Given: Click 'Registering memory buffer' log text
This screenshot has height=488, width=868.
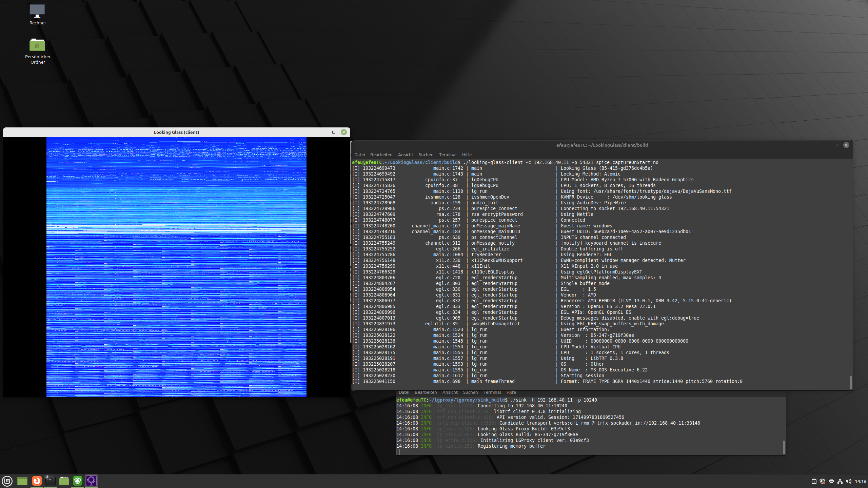Looking at the screenshot, I should (x=511, y=446).
